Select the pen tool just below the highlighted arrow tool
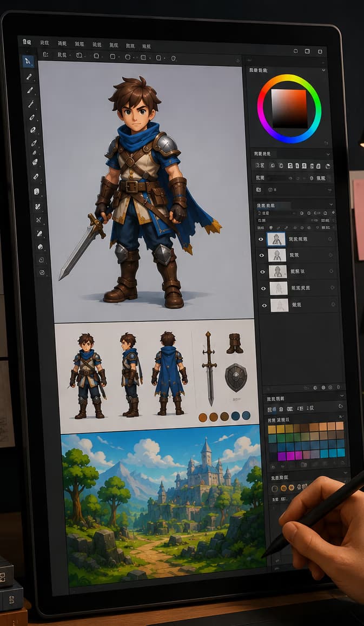This screenshot has height=626, width=364. point(29,77)
